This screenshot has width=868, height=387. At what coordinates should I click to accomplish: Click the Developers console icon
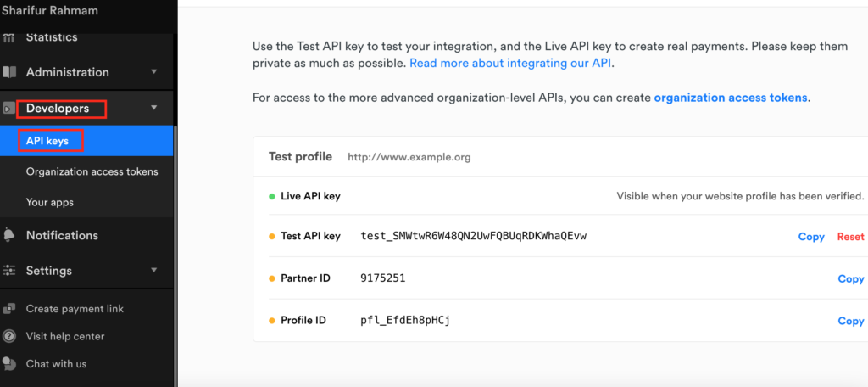(x=8, y=108)
